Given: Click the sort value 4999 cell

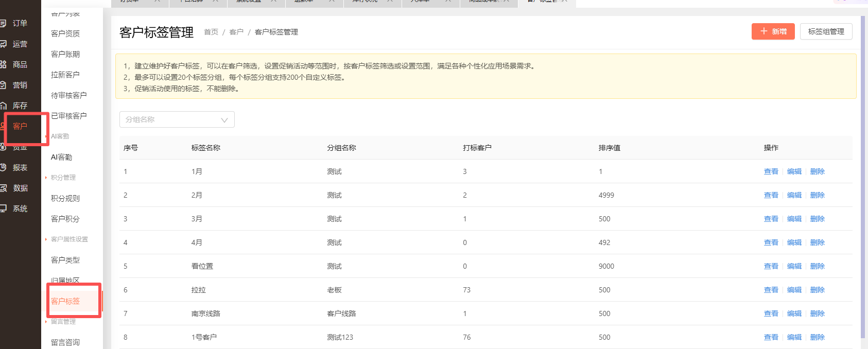Looking at the screenshot, I should coord(606,195).
